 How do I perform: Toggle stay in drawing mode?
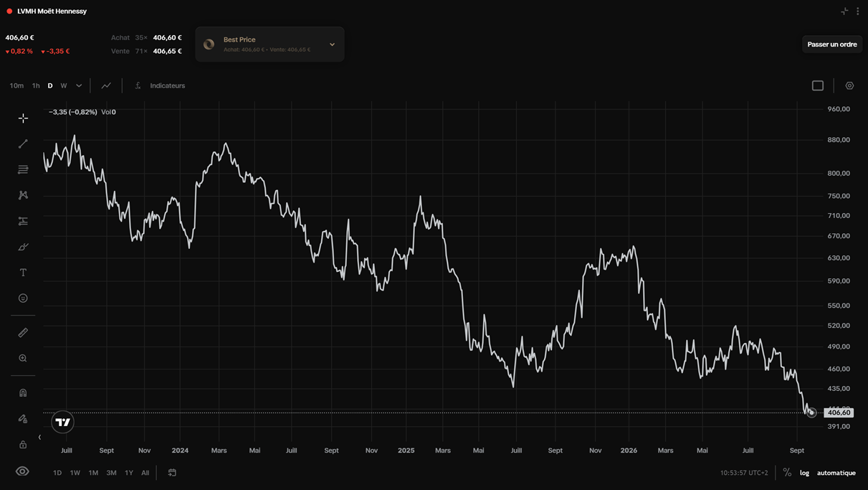tap(23, 418)
